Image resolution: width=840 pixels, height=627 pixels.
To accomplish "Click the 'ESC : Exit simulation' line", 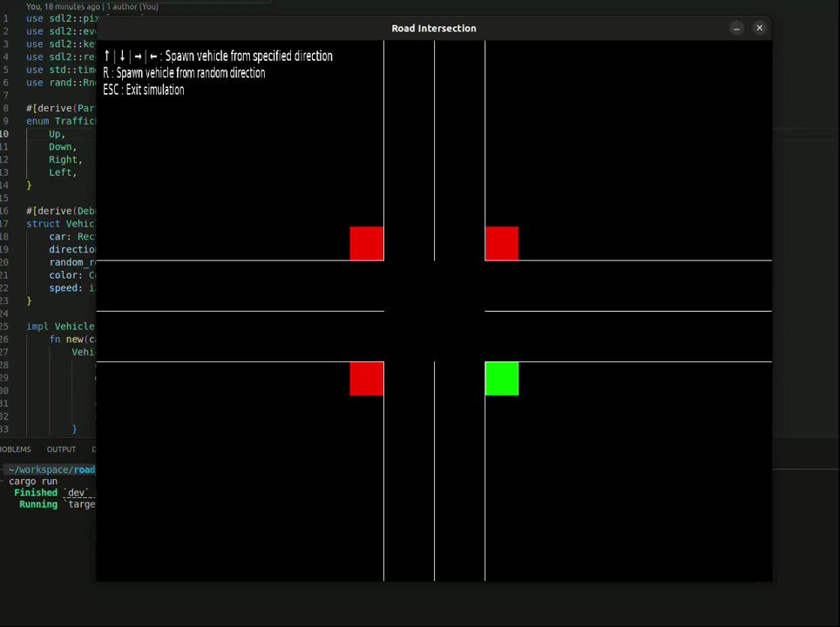I will [x=144, y=90].
